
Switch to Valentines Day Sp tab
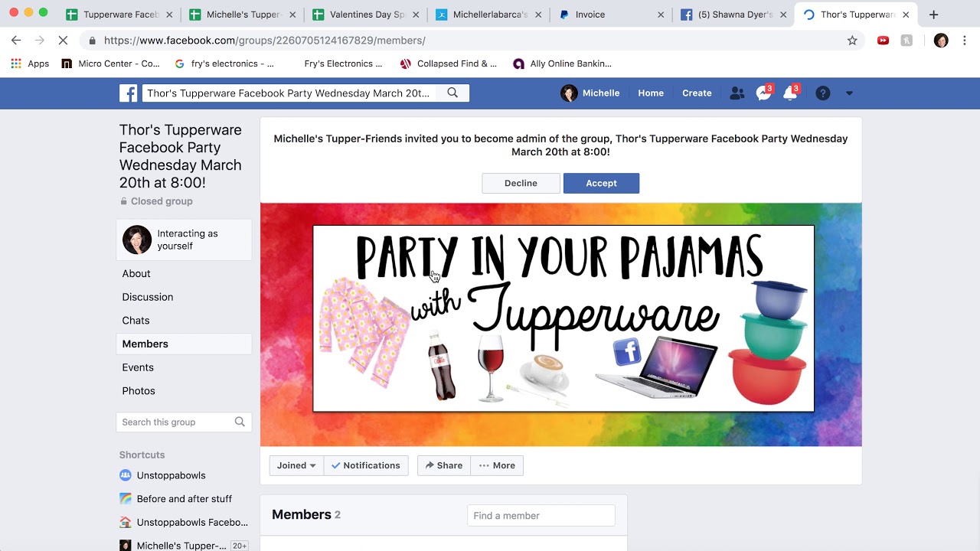tap(366, 15)
